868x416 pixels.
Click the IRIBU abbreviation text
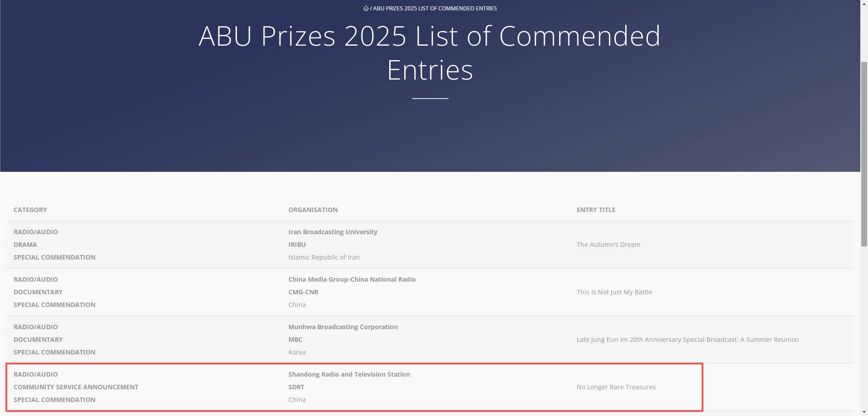click(297, 245)
